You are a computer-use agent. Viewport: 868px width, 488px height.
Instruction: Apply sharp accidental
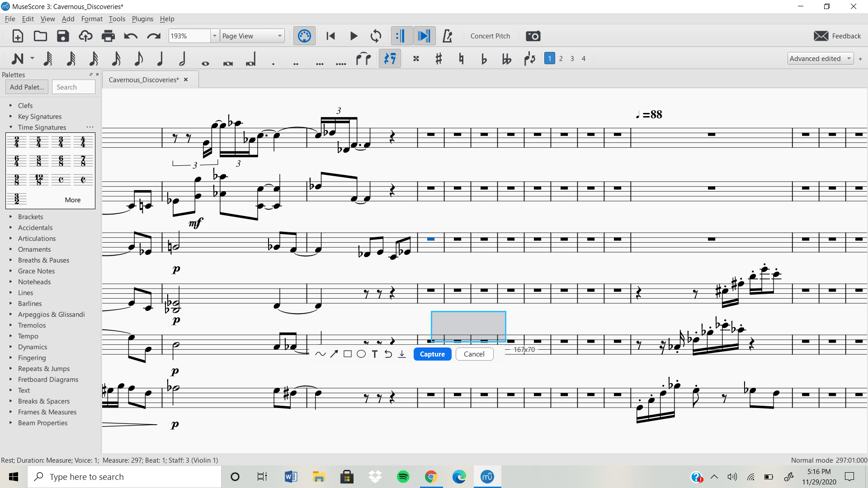pos(439,59)
